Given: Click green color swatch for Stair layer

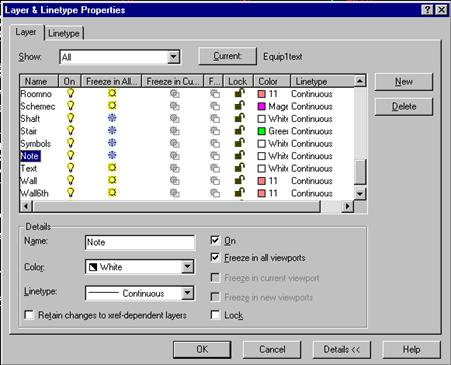Looking at the screenshot, I should [262, 131].
